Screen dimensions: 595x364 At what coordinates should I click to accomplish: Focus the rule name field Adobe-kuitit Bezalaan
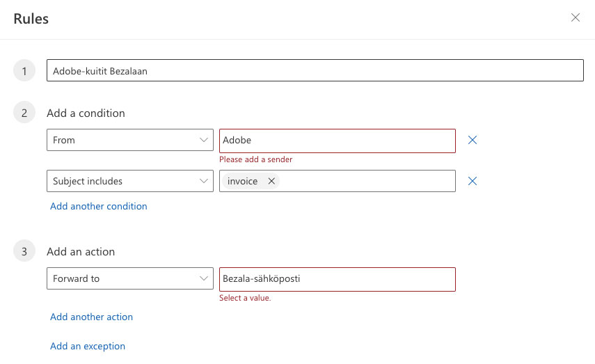click(x=315, y=70)
